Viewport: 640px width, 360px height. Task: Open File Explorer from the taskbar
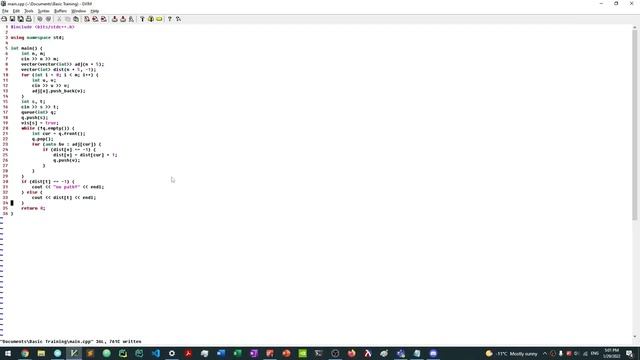pyautogui.click(x=41, y=353)
